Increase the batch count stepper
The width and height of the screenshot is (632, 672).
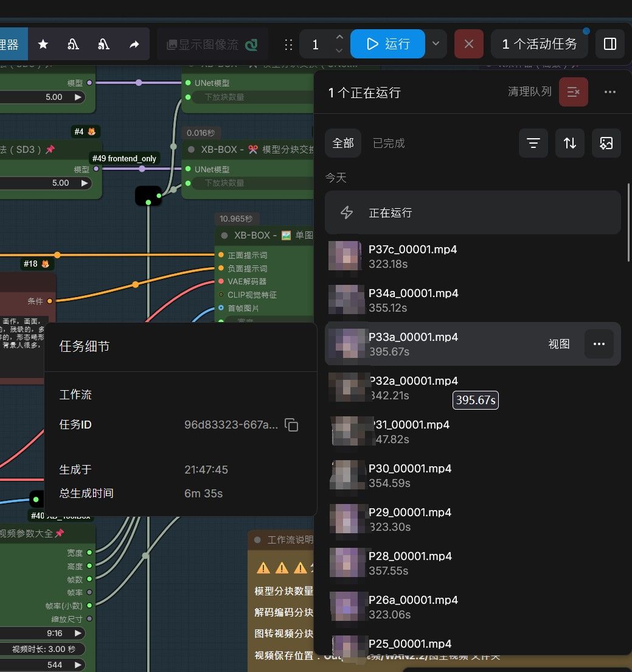339,37
